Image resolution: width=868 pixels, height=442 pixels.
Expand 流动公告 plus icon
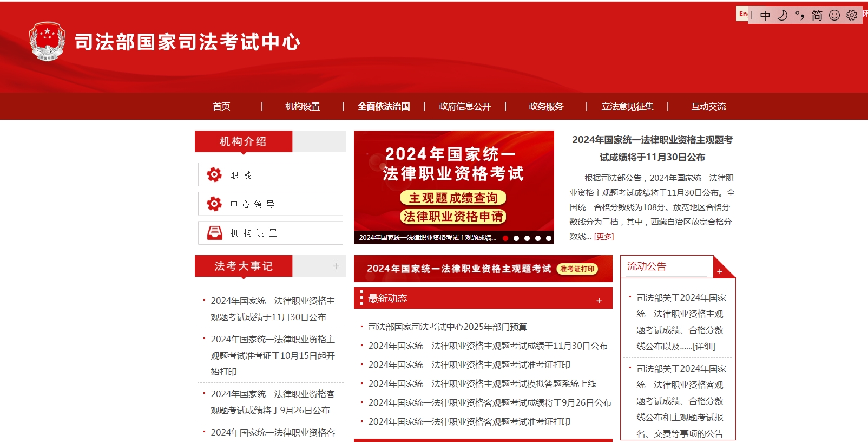tap(720, 271)
